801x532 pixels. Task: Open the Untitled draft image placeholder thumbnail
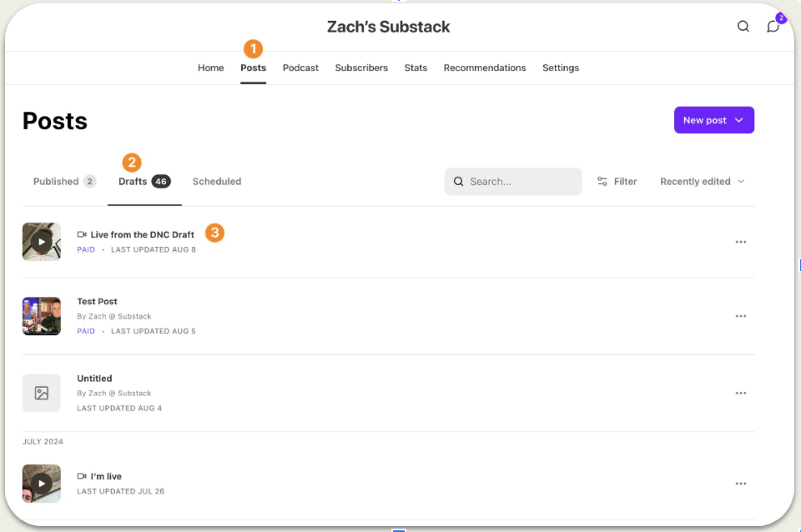(42, 393)
